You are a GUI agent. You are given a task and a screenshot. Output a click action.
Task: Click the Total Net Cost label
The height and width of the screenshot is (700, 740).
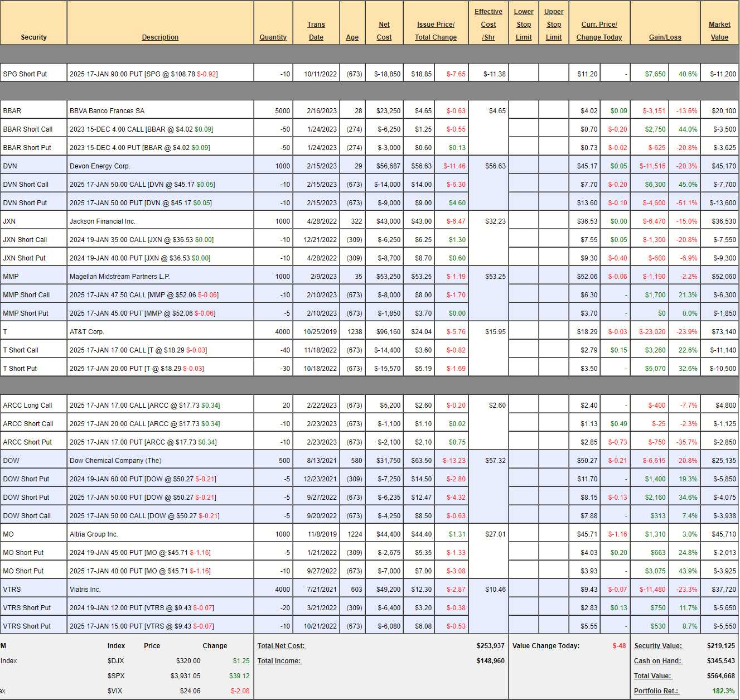pyautogui.click(x=282, y=646)
